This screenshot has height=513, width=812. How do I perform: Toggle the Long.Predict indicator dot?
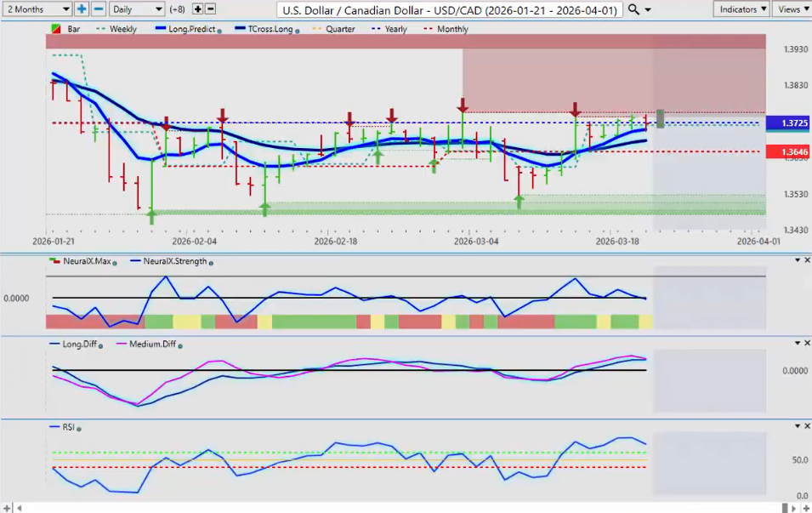220,30
